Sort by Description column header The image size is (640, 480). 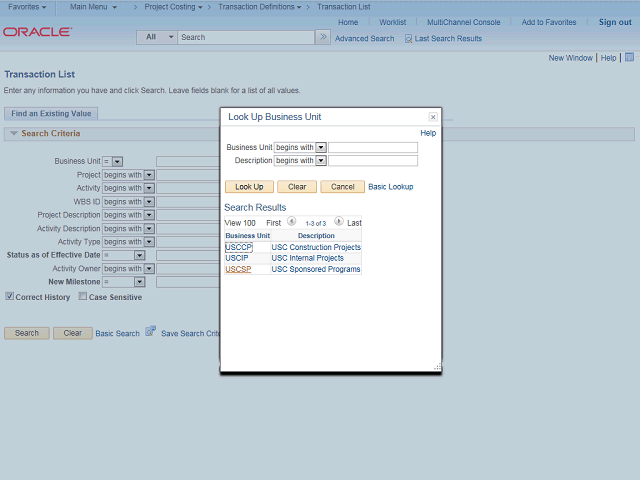pyautogui.click(x=316, y=236)
